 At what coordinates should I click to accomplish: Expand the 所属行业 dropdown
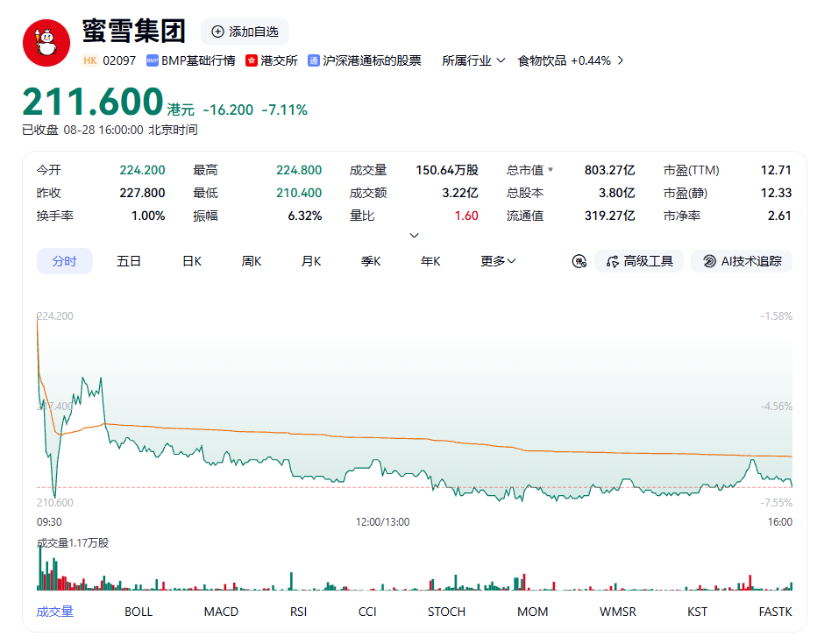coord(473,61)
